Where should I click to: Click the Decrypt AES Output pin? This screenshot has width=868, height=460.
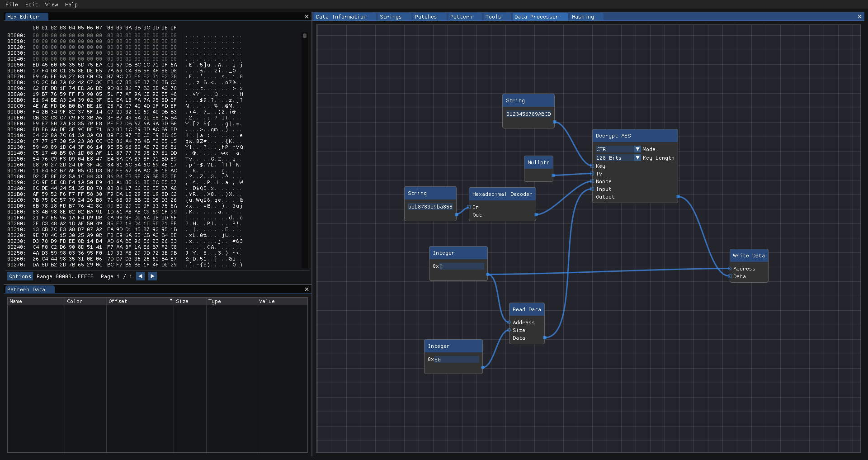(x=678, y=197)
